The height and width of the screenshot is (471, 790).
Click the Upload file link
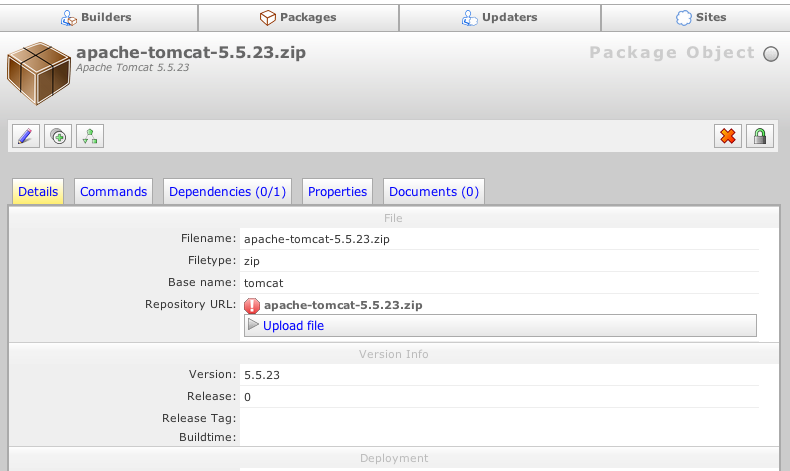[293, 325]
